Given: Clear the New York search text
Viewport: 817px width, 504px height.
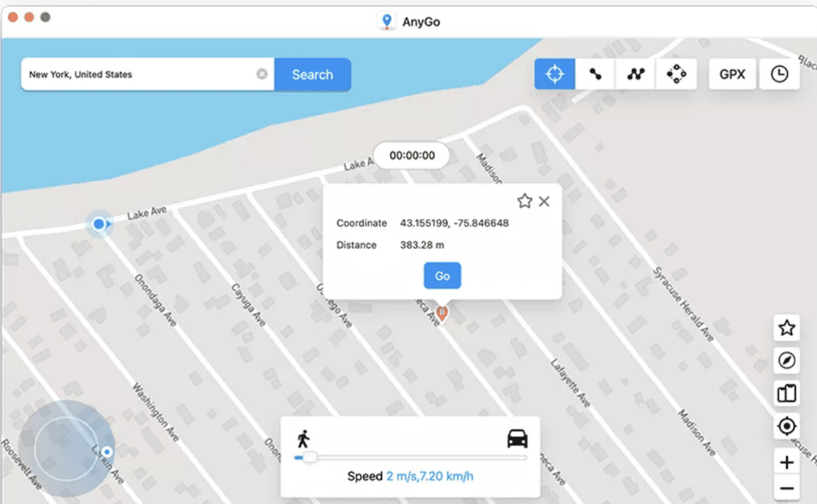Looking at the screenshot, I should coord(261,73).
